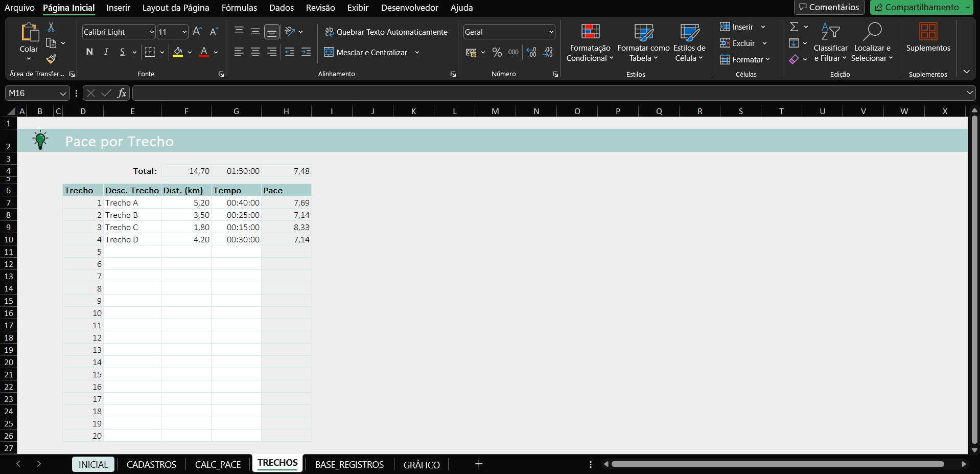Expand the fill color dropdown arrow
The width and height of the screenshot is (980, 474).
(190, 52)
